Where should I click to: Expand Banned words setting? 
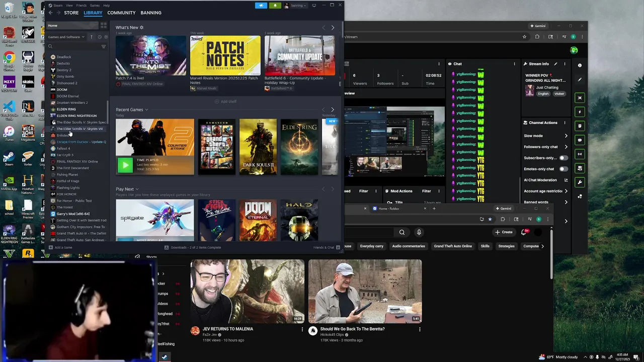(x=566, y=202)
